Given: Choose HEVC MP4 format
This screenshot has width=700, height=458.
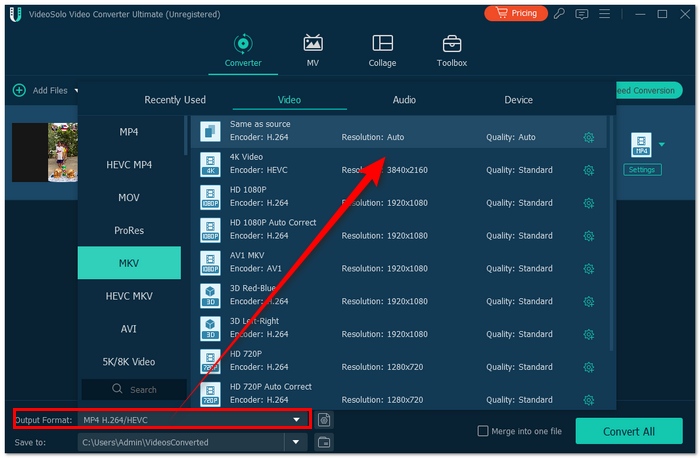Looking at the screenshot, I should [x=129, y=165].
